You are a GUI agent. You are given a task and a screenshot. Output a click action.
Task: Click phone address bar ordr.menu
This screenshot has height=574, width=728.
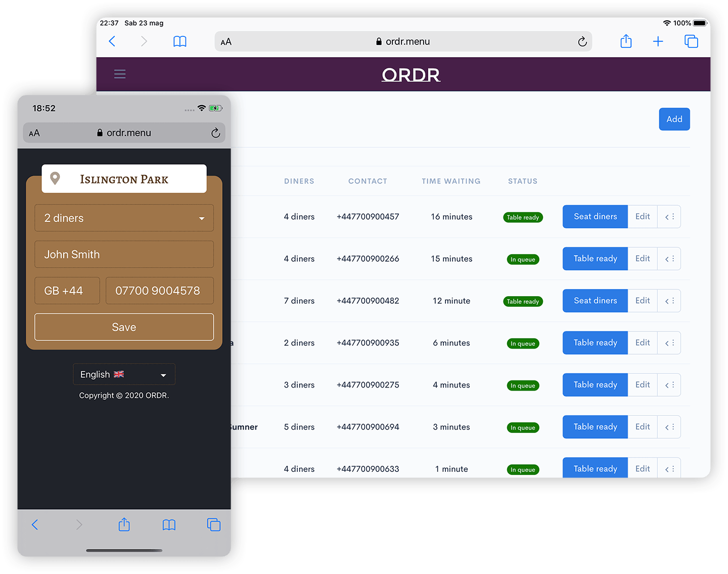pos(124,133)
